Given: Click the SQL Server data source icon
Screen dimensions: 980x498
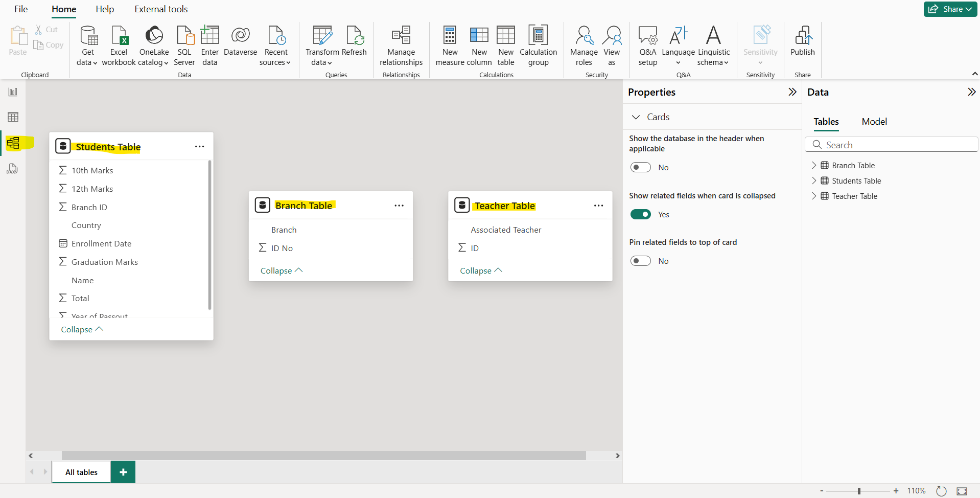Looking at the screenshot, I should [184, 45].
